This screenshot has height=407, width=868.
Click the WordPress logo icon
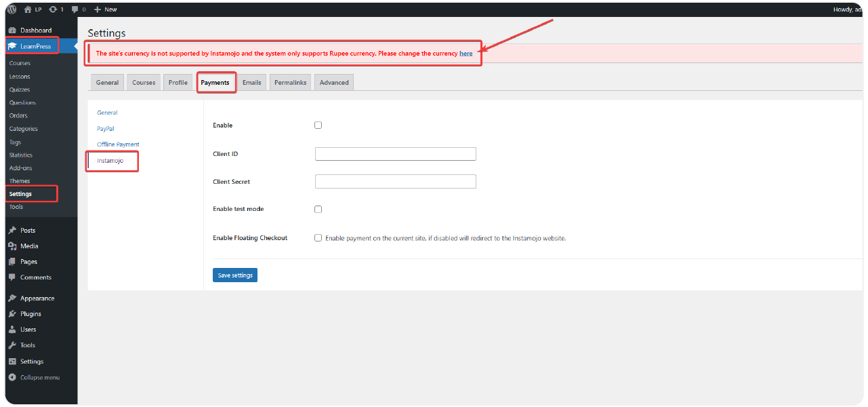click(x=12, y=9)
